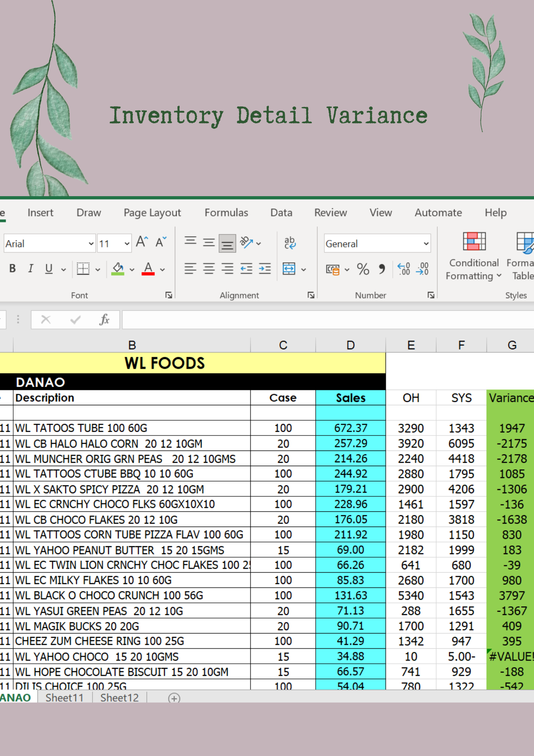Apply accounting number format
534x756 pixels.
pos(333,270)
